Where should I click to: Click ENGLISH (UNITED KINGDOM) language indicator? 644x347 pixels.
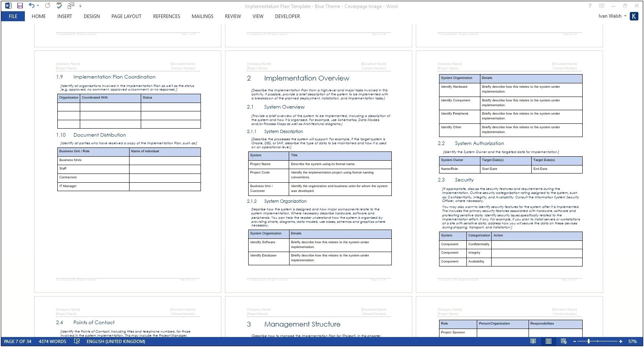click(x=116, y=342)
